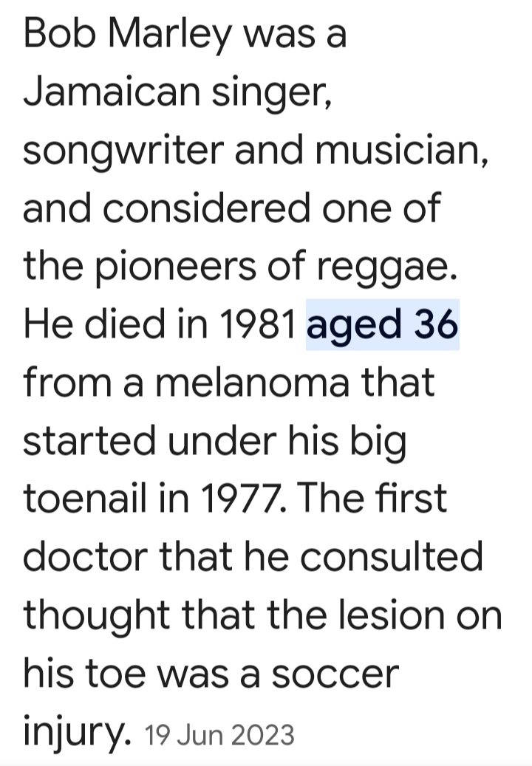The height and width of the screenshot is (766, 532).
Task: Click the word 'lesion'
Action: [389, 615]
